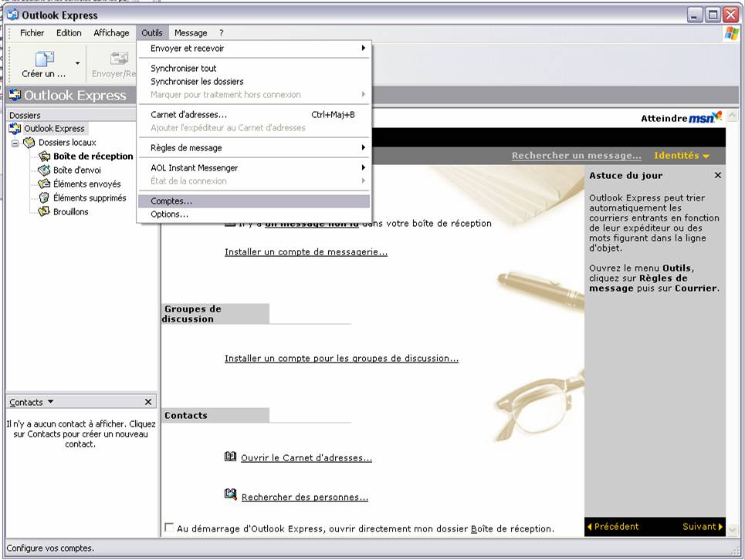Viewport: 745px width, 560px height.
Task: Click the Dossiers locaux folder icon
Action: pyautogui.click(x=29, y=143)
